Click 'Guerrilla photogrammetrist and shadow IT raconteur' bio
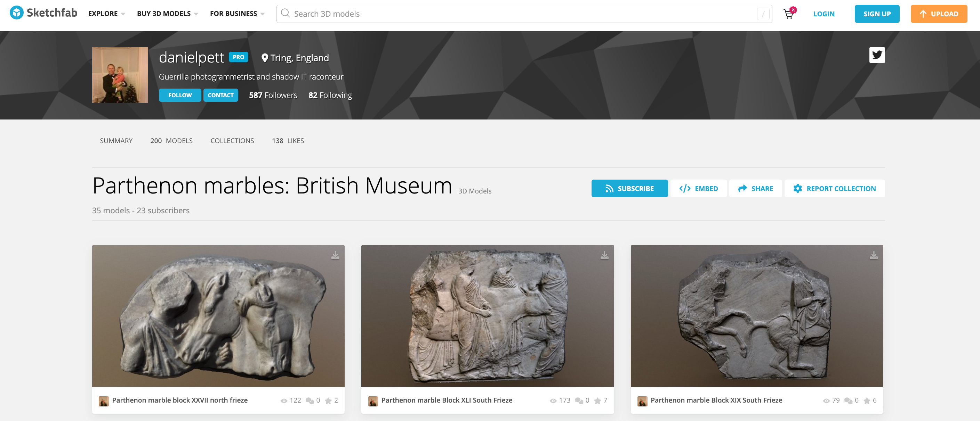980x421 pixels. [251, 77]
